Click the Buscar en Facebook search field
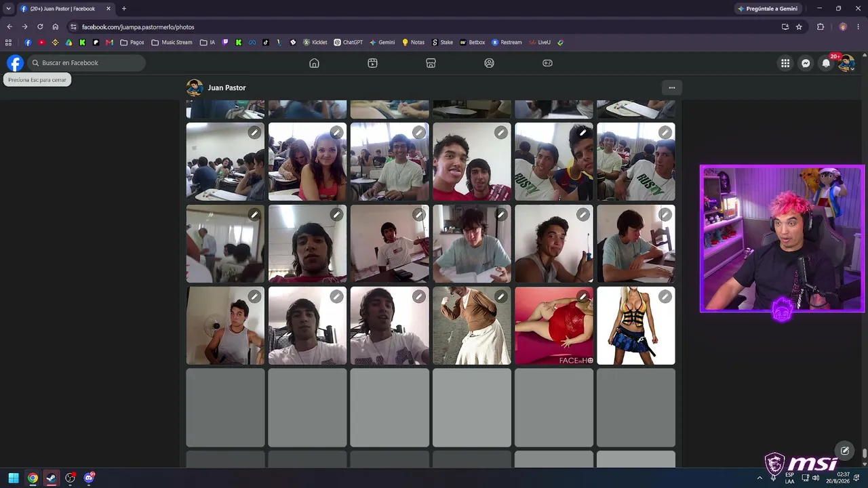The image size is (868, 488). pyautogui.click(x=86, y=63)
